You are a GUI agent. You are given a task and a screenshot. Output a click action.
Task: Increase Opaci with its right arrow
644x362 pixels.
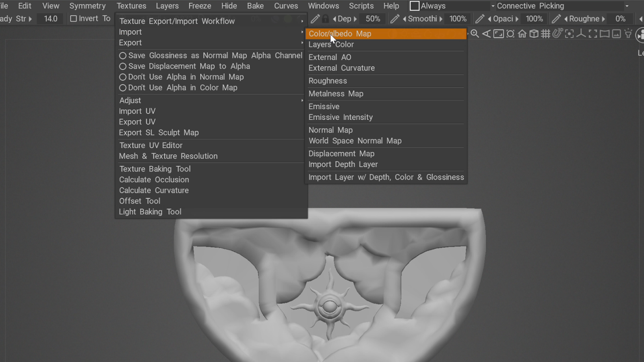pyautogui.click(x=517, y=19)
